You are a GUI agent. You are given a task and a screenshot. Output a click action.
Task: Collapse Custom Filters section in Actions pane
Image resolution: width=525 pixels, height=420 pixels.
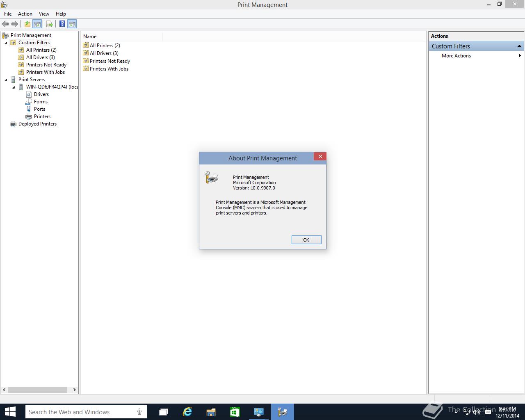(x=519, y=46)
